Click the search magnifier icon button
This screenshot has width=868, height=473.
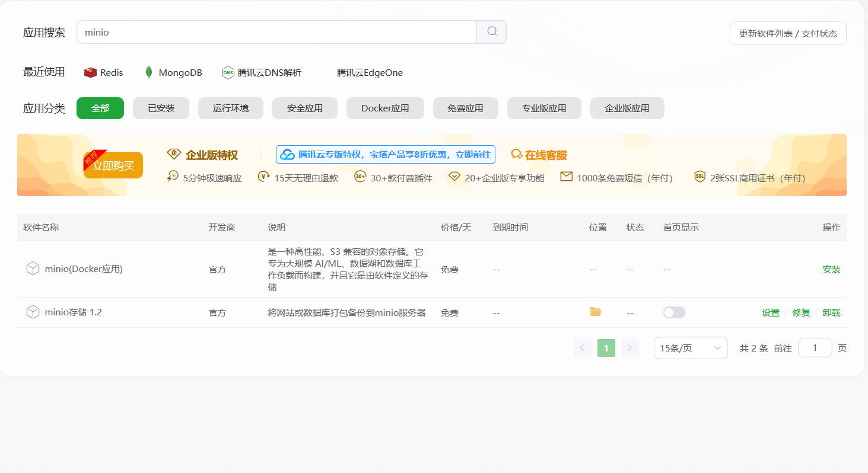pos(491,32)
